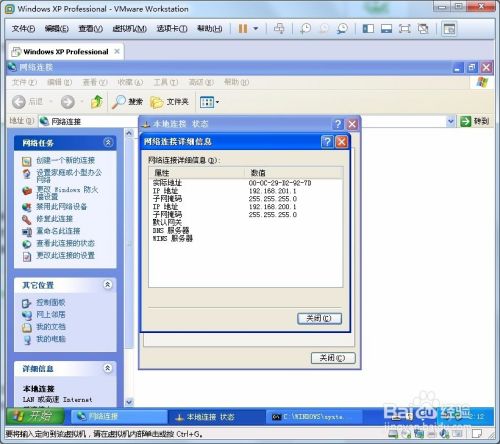This screenshot has width=500, height=444.
Task: Open 更改 Windows 防火墙设置
Action: pos(67,193)
